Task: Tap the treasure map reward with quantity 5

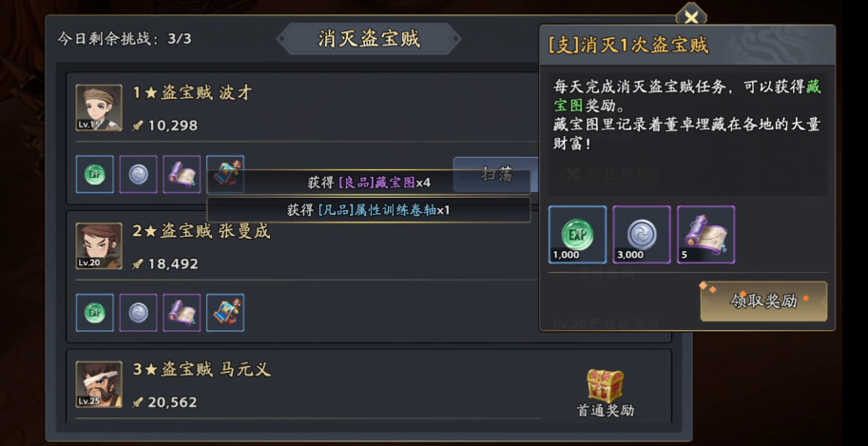Action: pyautogui.click(x=705, y=234)
